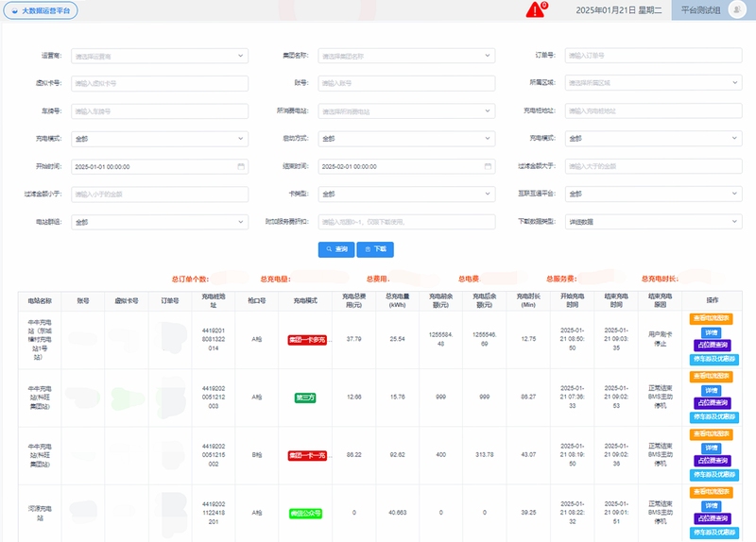Click the blue 查询 search button

336,249
